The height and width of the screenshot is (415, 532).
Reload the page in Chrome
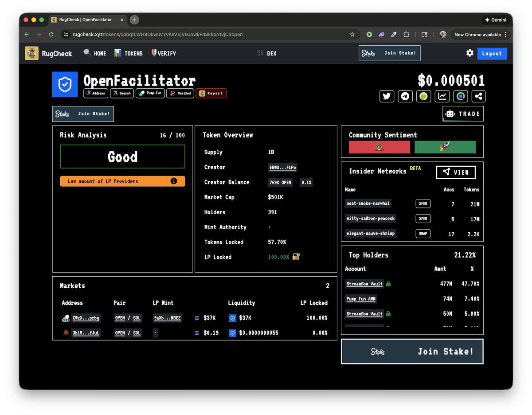51,34
